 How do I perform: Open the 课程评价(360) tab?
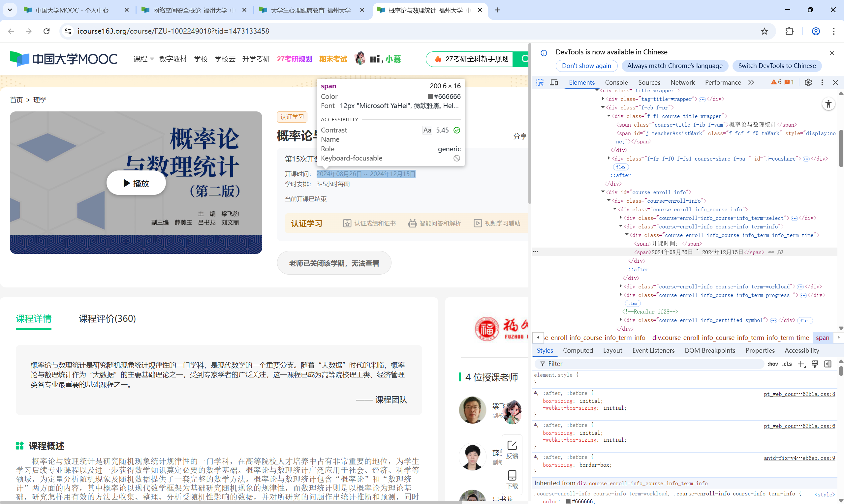(x=107, y=318)
